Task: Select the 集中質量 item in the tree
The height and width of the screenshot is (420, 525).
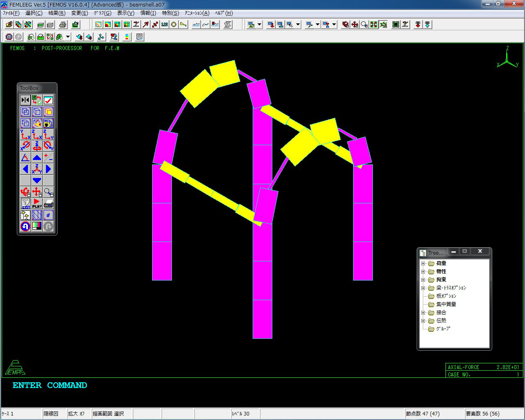Action: tap(446, 304)
